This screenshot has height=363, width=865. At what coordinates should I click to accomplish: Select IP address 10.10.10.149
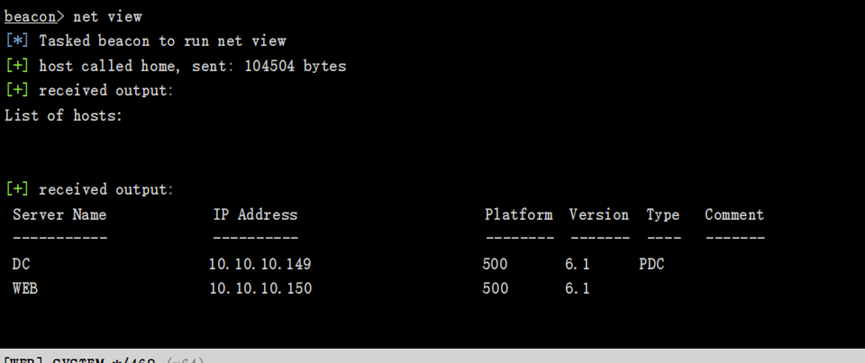[x=260, y=264]
